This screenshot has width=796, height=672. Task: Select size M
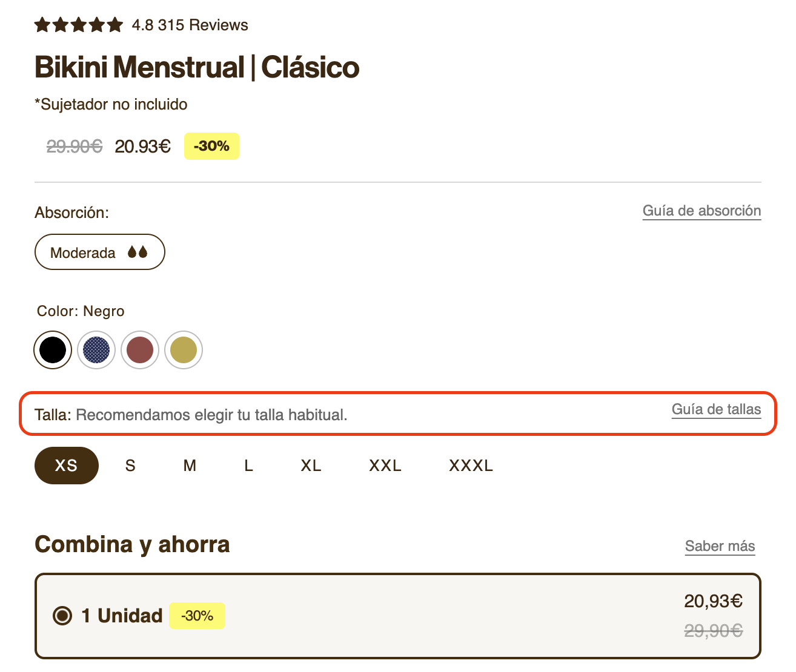[190, 466]
